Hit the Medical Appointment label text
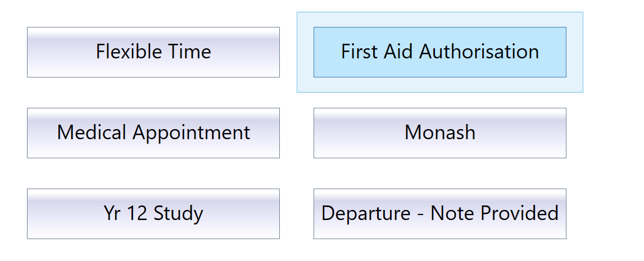This screenshot has width=644, height=261. pyautogui.click(x=153, y=133)
